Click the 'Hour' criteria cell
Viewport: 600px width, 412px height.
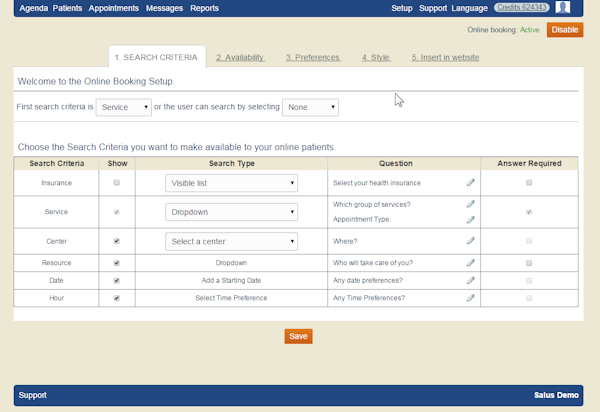click(x=56, y=298)
